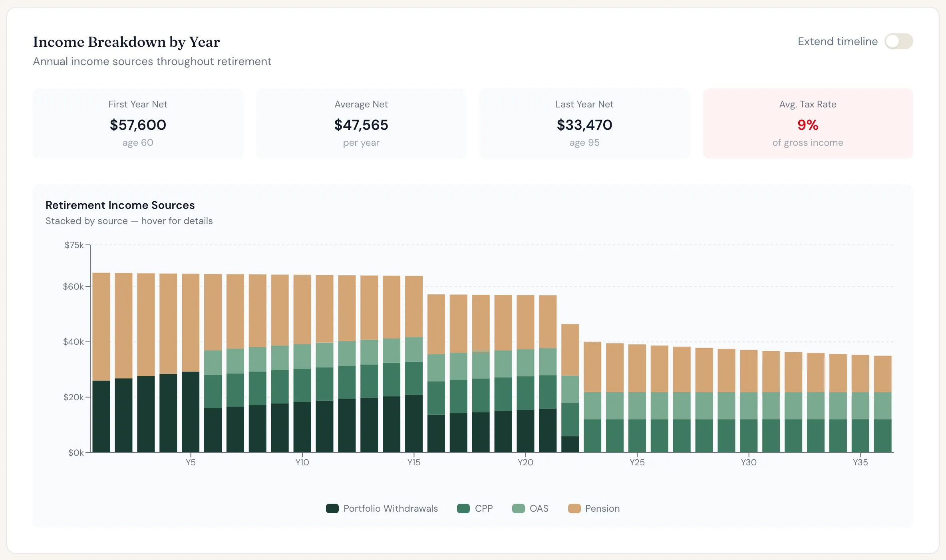
Task: Select the CPP legend label
Action: point(484,508)
